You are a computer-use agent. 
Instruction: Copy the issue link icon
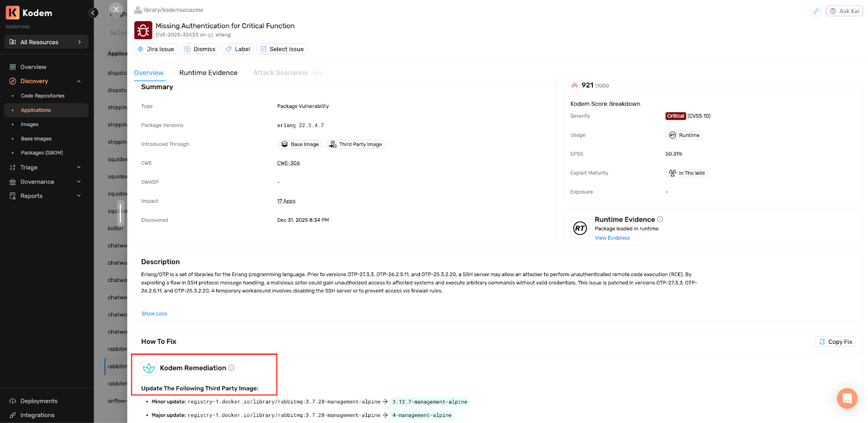click(x=816, y=11)
